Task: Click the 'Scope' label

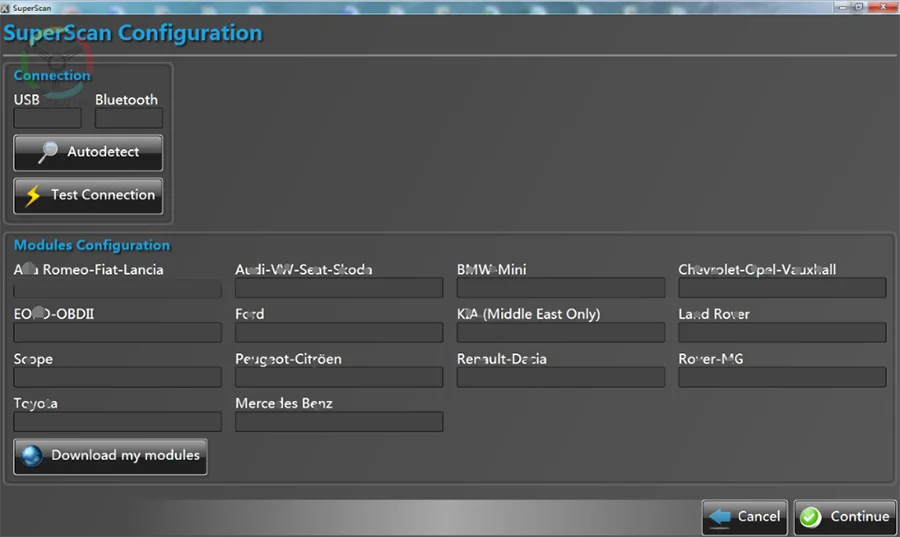Action: tap(33, 360)
